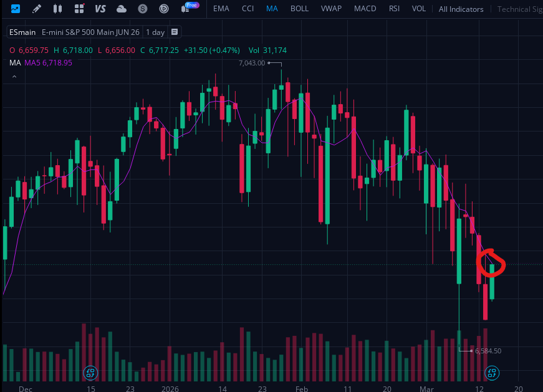Click the ESmain symbol name
The width and height of the screenshot is (543, 392).
22,32
